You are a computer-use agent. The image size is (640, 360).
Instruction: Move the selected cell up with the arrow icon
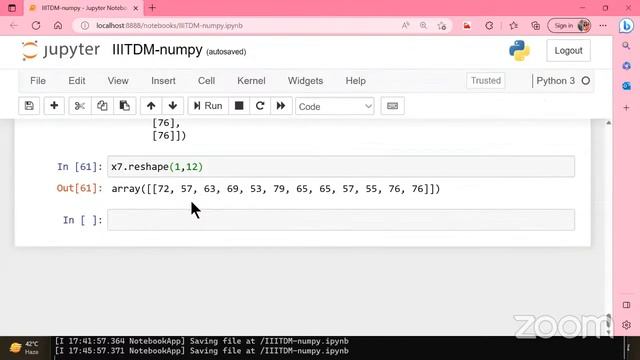[151, 106]
